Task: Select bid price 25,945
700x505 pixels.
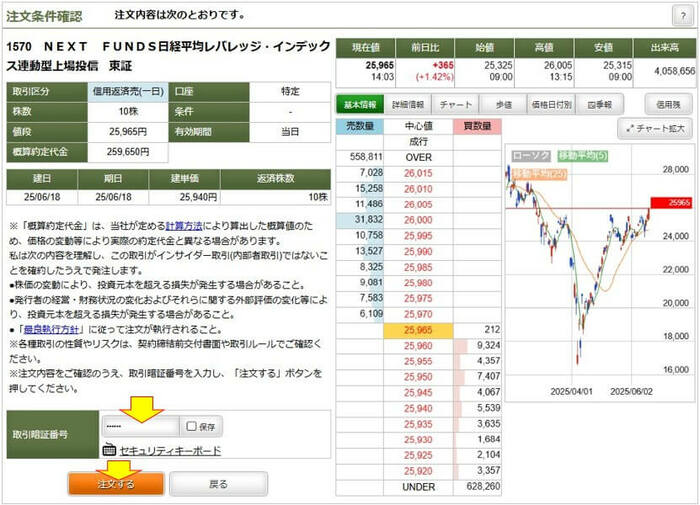Action: pyautogui.click(x=418, y=392)
